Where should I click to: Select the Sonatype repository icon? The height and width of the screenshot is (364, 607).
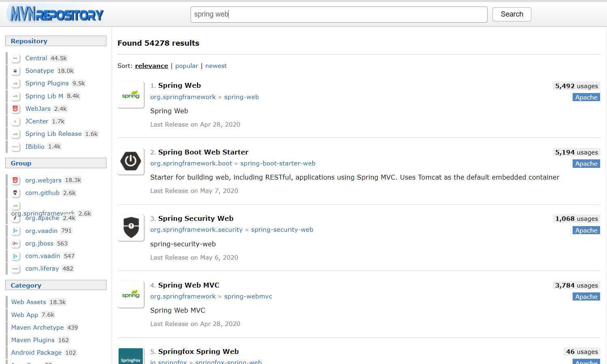15,71
